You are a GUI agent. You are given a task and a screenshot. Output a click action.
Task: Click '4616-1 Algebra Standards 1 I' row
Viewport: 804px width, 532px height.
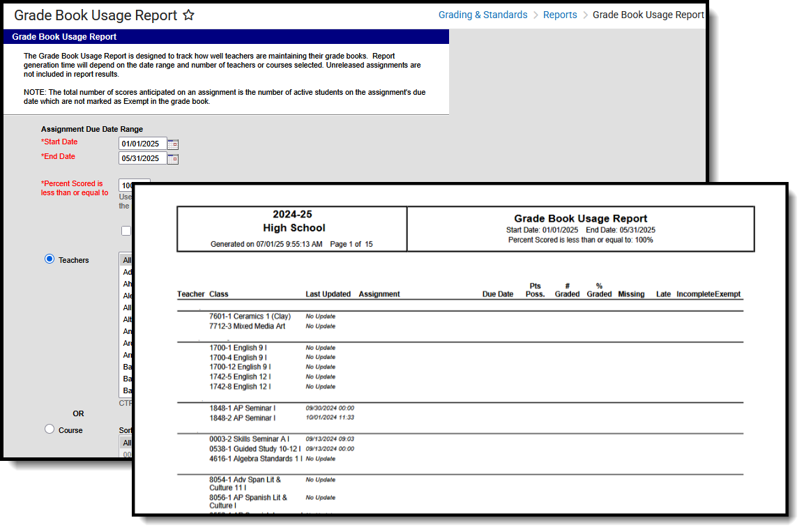[256, 459]
